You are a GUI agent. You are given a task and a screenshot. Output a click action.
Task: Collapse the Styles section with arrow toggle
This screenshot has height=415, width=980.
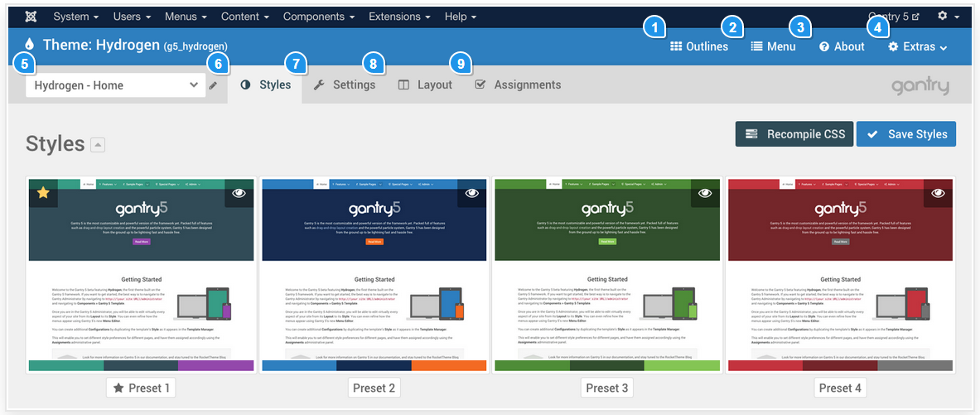98,145
